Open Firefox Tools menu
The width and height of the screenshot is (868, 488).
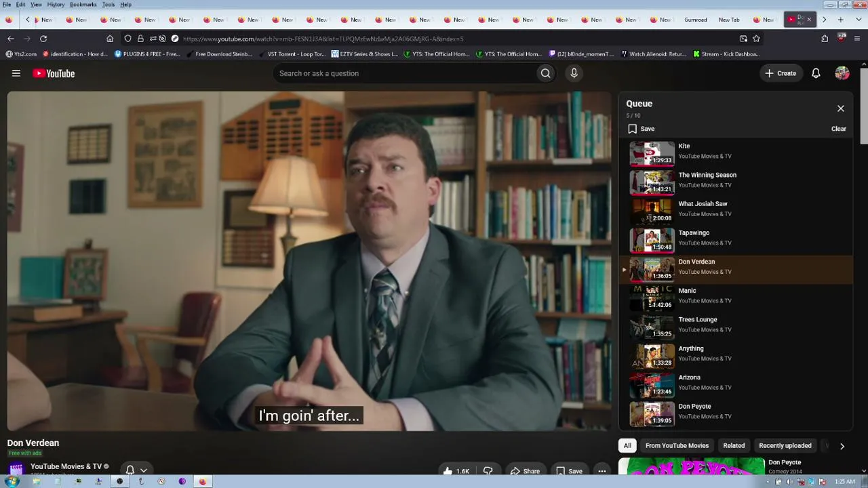pos(108,5)
